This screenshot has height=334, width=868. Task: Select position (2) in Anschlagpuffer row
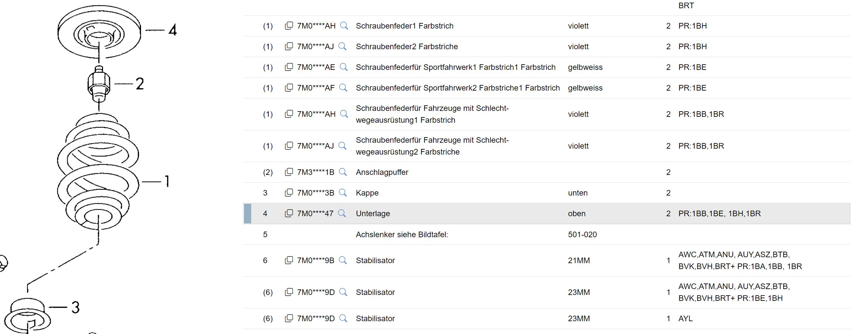pyautogui.click(x=268, y=172)
